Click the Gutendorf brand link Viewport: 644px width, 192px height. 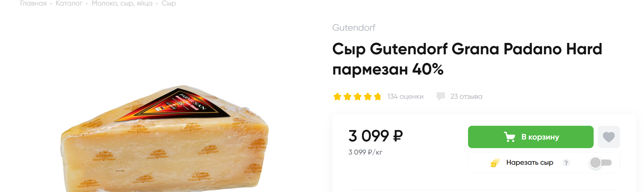click(354, 28)
